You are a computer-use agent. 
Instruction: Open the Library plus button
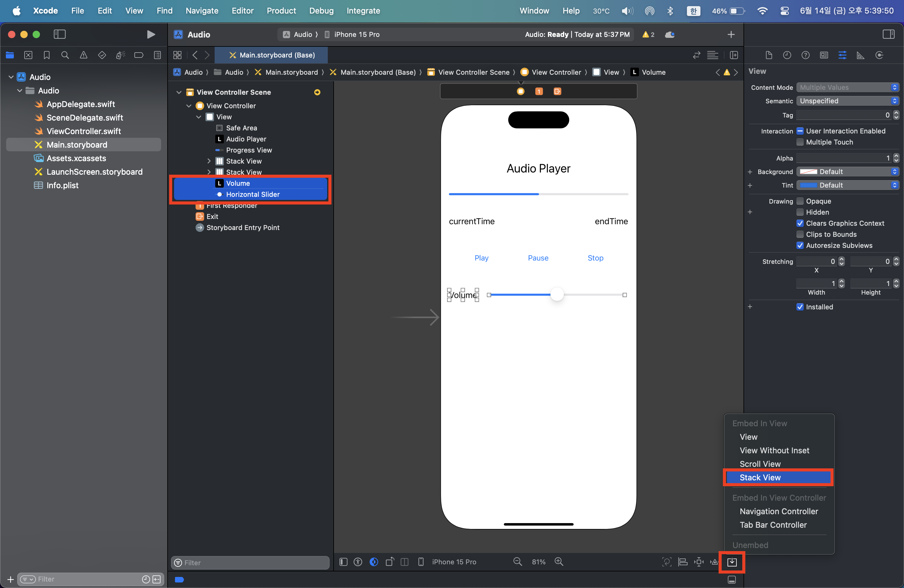point(731,34)
